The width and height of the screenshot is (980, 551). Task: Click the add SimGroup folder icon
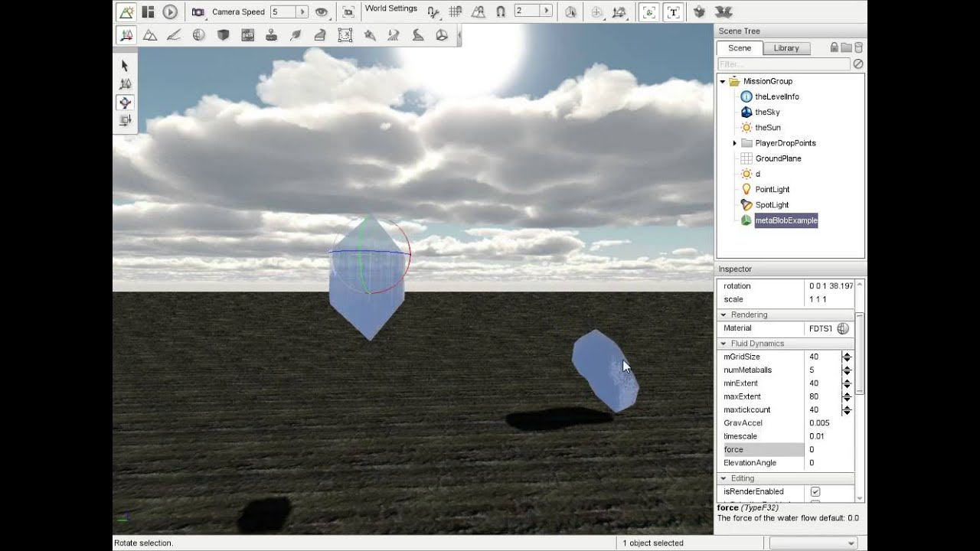click(x=846, y=47)
